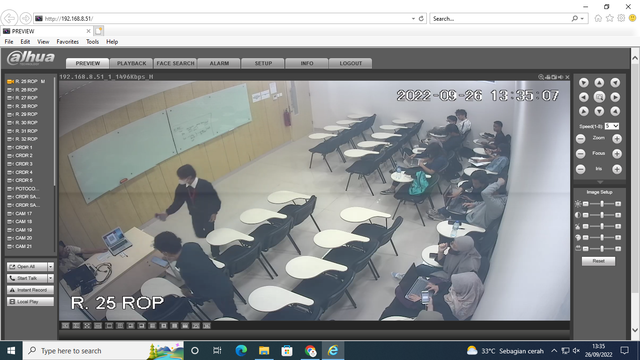Screen dimensions: 640x360
Task: Select camera R. 32 ROP in the list
Action: click(27, 139)
